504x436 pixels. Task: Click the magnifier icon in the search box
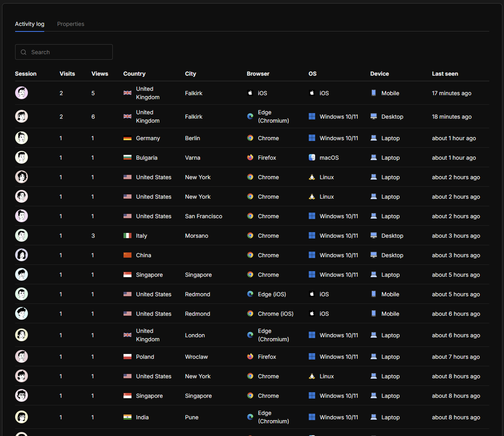pyautogui.click(x=24, y=52)
